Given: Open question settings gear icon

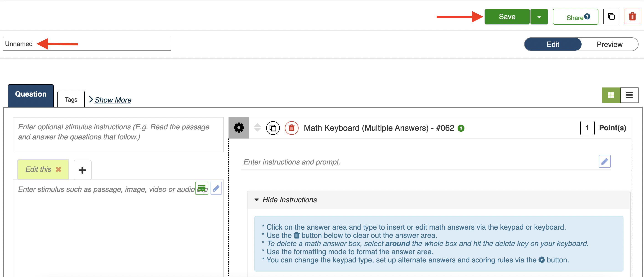Looking at the screenshot, I should click(239, 128).
